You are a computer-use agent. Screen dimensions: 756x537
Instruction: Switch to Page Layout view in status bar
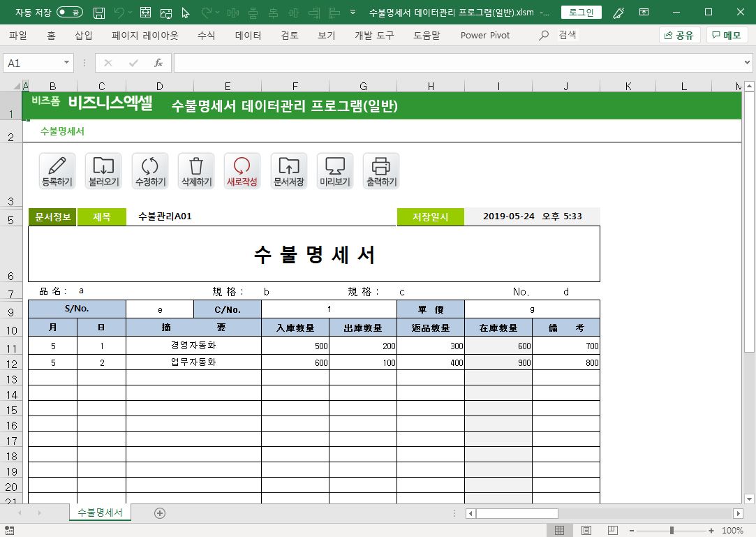pyautogui.click(x=586, y=531)
